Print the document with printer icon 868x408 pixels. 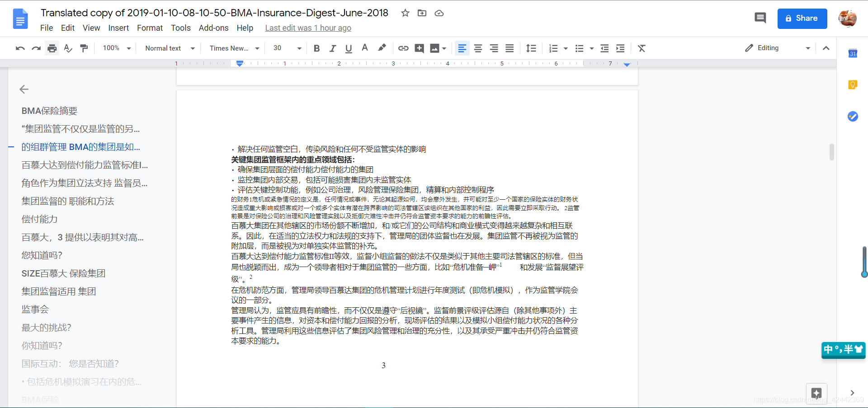click(x=52, y=48)
